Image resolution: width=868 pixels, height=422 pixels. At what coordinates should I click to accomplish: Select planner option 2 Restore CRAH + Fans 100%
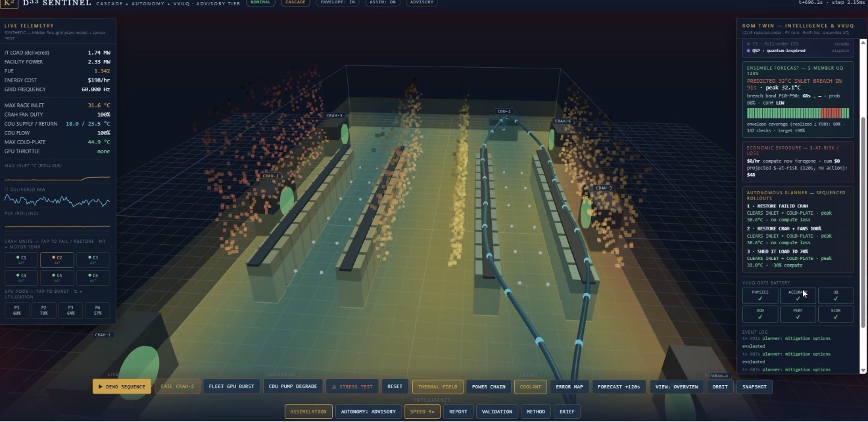798,235
